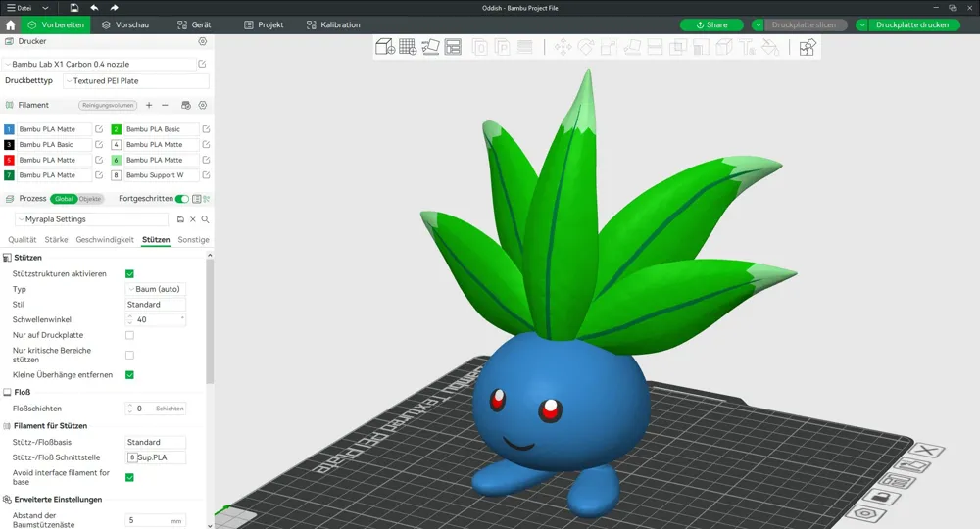
Task: Click the plate lock icon
Action: tap(881, 498)
